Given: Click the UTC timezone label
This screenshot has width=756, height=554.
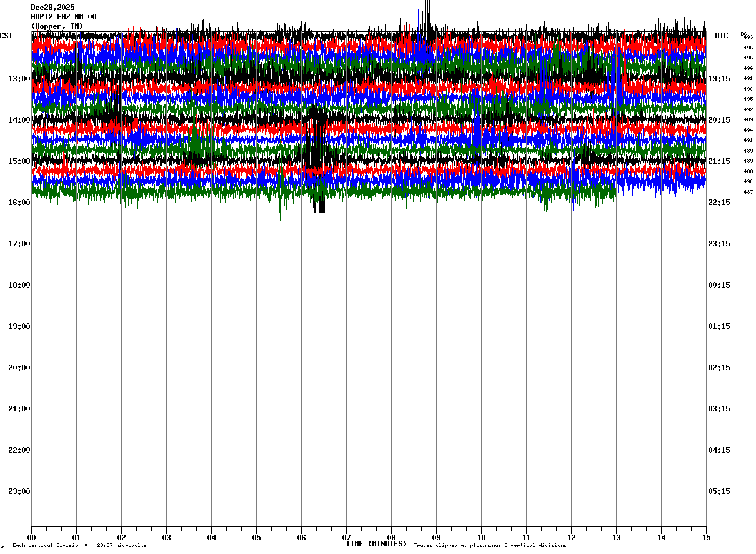Looking at the screenshot, I should click(722, 36).
